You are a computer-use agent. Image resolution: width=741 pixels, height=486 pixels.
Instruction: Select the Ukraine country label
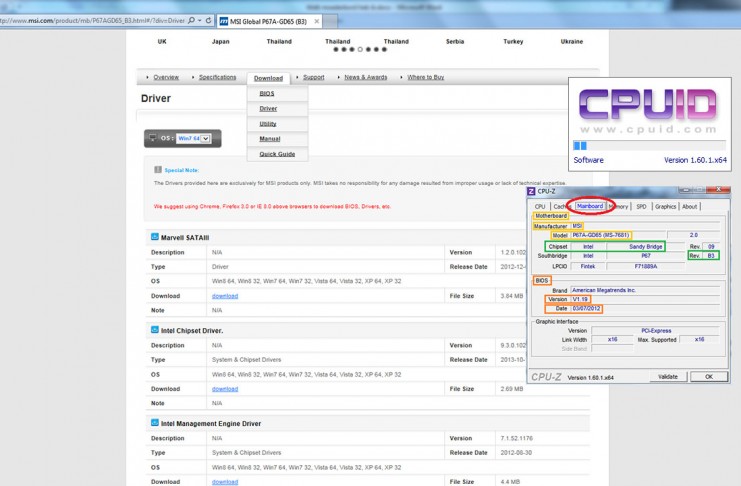click(x=572, y=42)
